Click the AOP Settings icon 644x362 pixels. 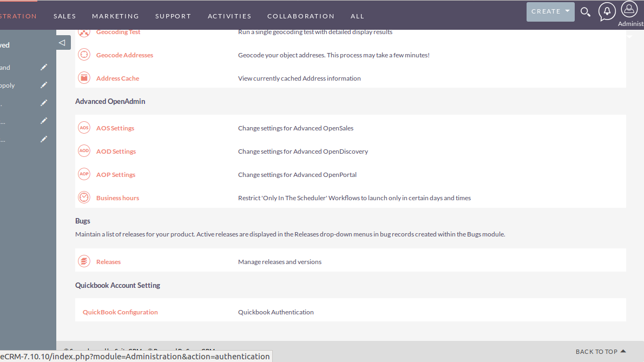pos(84,174)
